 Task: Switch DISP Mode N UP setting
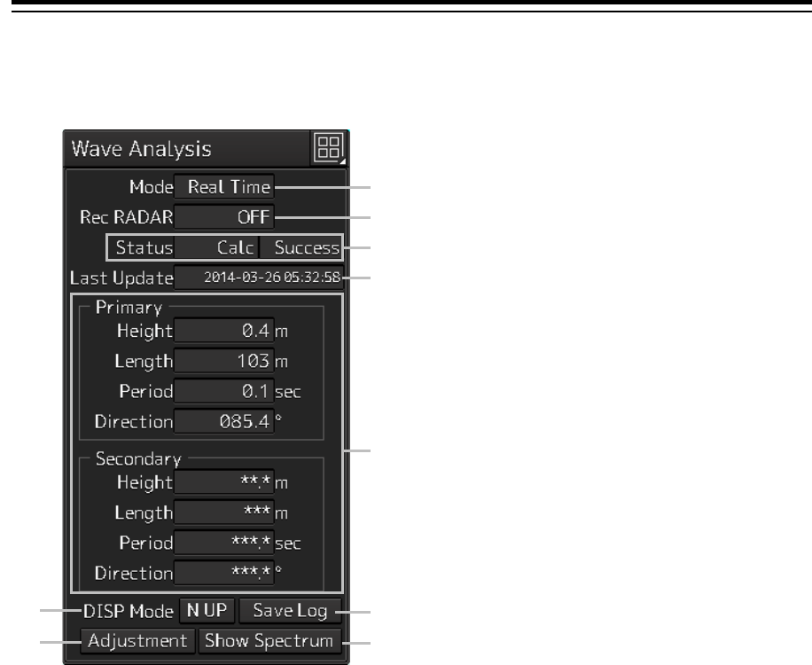pyautogui.click(x=207, y=610)
